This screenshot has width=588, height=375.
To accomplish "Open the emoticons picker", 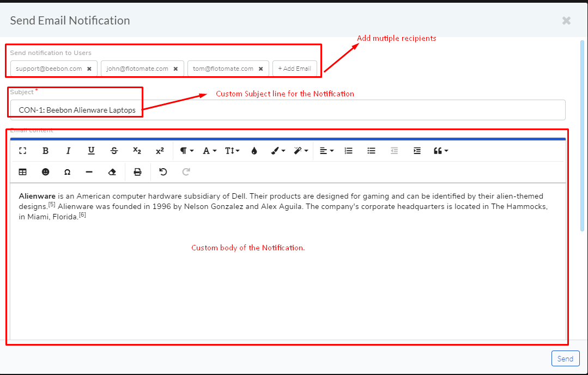I will (x=45, y=172).
